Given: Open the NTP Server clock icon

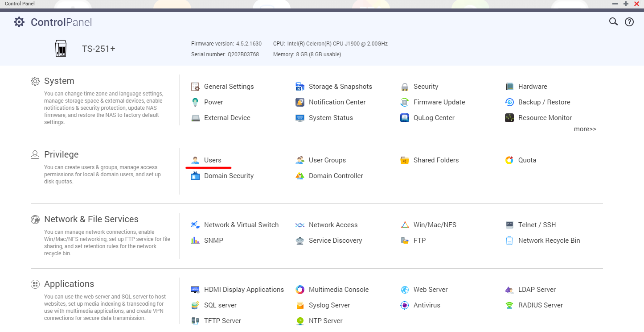Looking at the screenshot, I should coord(300,321).
